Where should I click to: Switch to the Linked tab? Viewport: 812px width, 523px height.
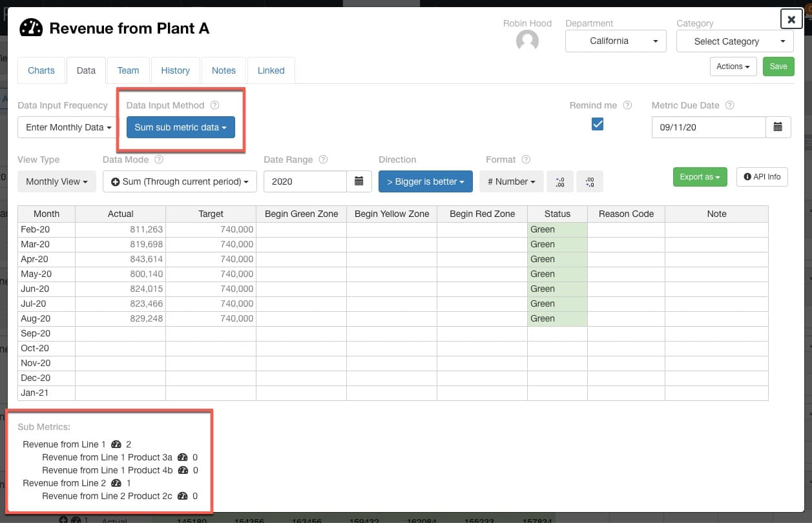click(x=271, y=70)
